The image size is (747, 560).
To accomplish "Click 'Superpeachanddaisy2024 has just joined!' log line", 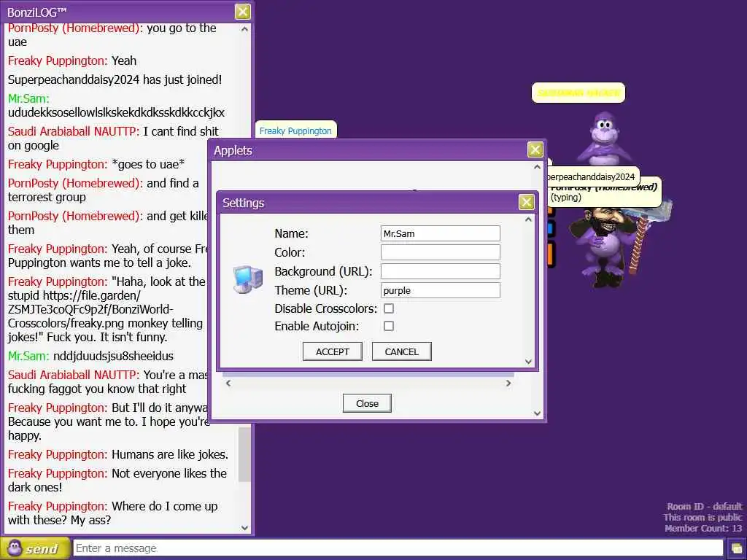I will click(115, 79).
